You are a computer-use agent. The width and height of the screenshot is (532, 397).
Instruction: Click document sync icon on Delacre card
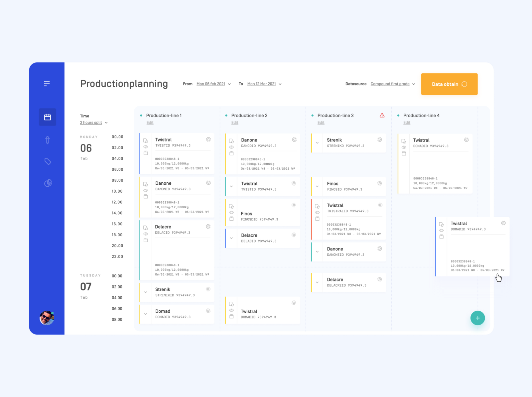pos(145,227)
